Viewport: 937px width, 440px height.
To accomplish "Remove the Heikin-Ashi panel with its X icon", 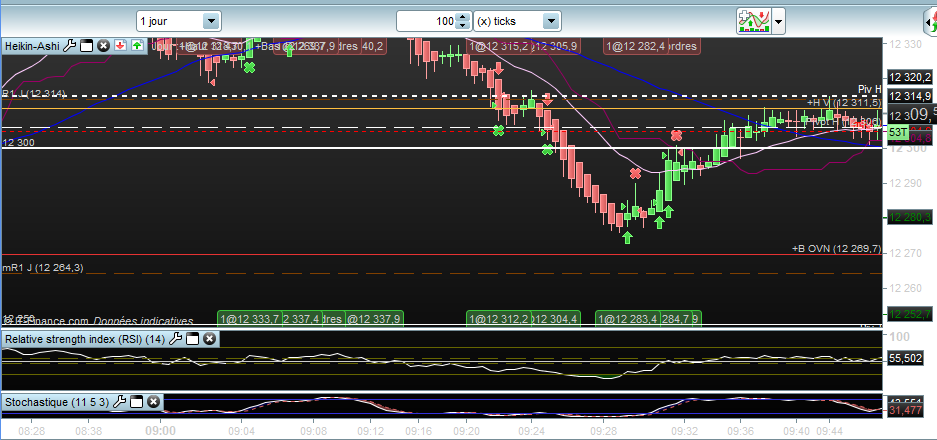I will (x=103, y=45).
